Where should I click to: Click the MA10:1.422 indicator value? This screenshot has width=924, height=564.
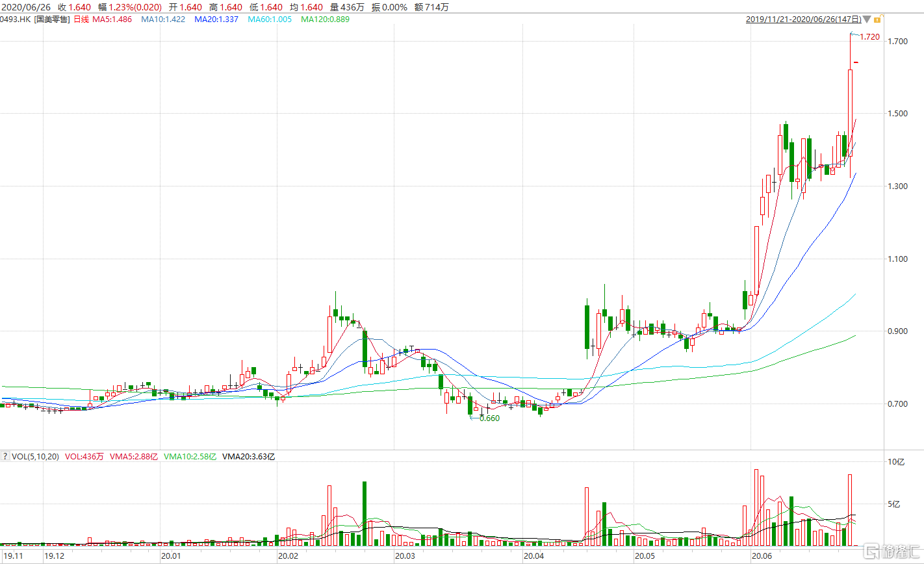tap(163, 19)
